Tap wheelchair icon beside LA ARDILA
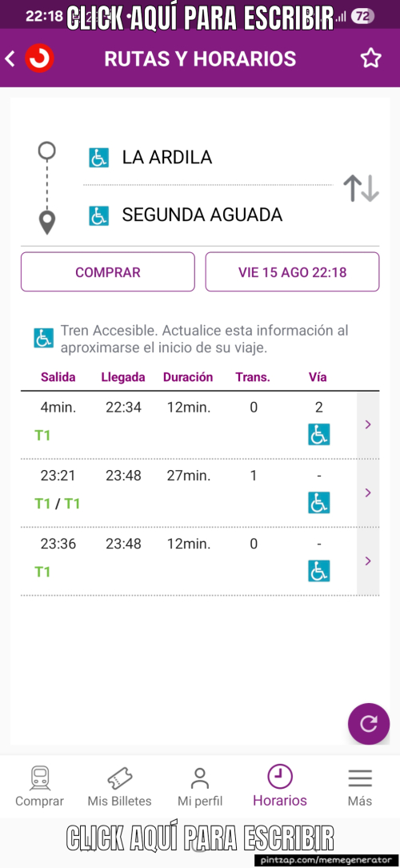Image resolution: width=400 pixels, height=868 pixels. coord(98,157)
